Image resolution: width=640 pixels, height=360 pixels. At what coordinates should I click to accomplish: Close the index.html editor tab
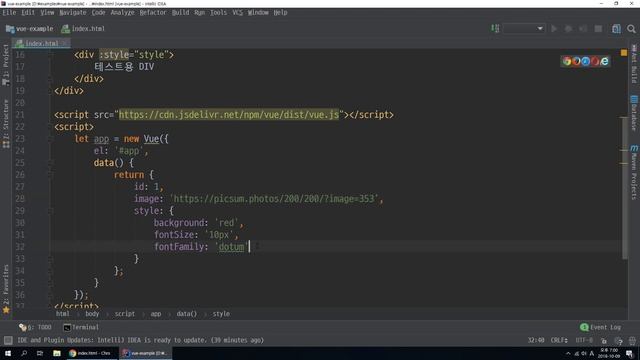click(65, 43)
